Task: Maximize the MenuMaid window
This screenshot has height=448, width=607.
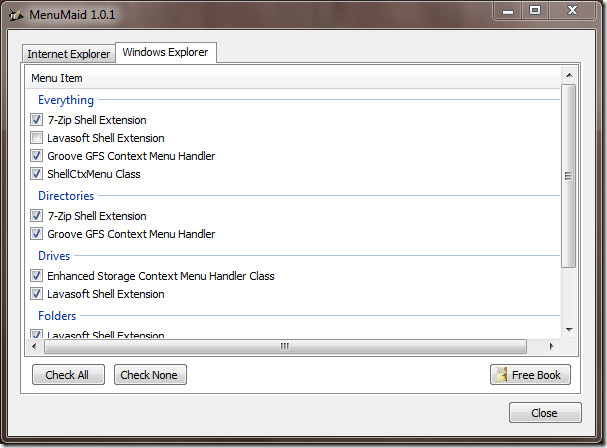Action: [535, 10]
